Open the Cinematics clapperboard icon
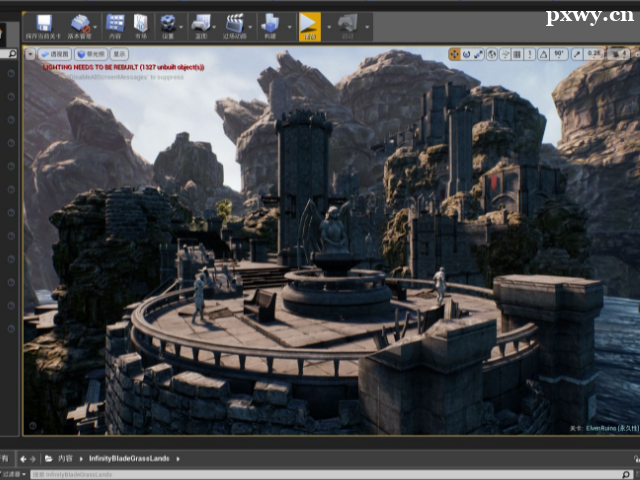This screenshot has height=480, width=640. (234, 23)
